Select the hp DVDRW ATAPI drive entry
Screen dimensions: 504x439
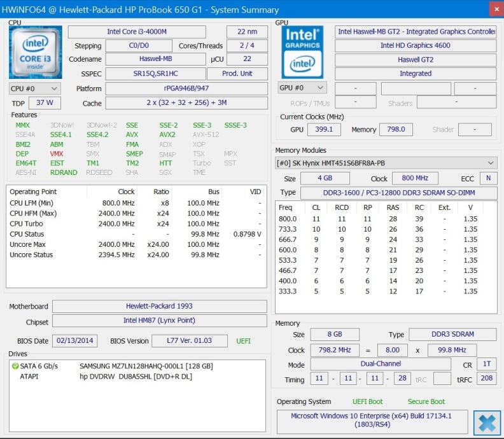click(135, 377)
